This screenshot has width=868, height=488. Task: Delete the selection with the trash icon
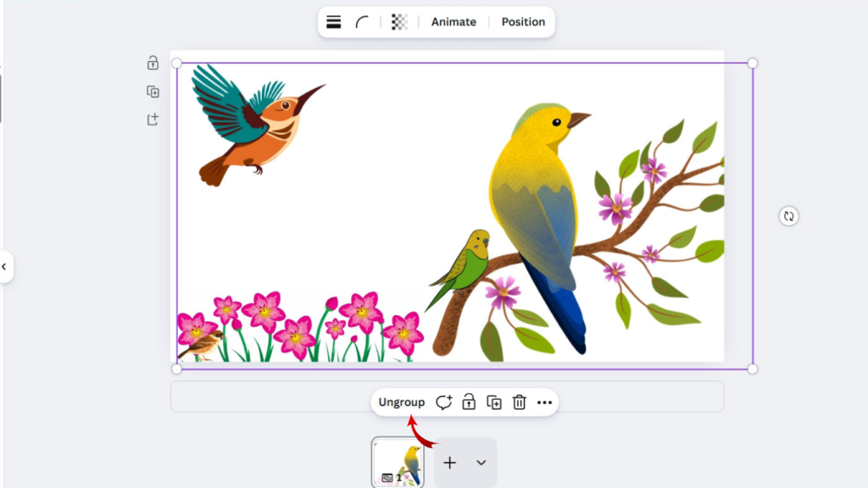pos(520,402)
